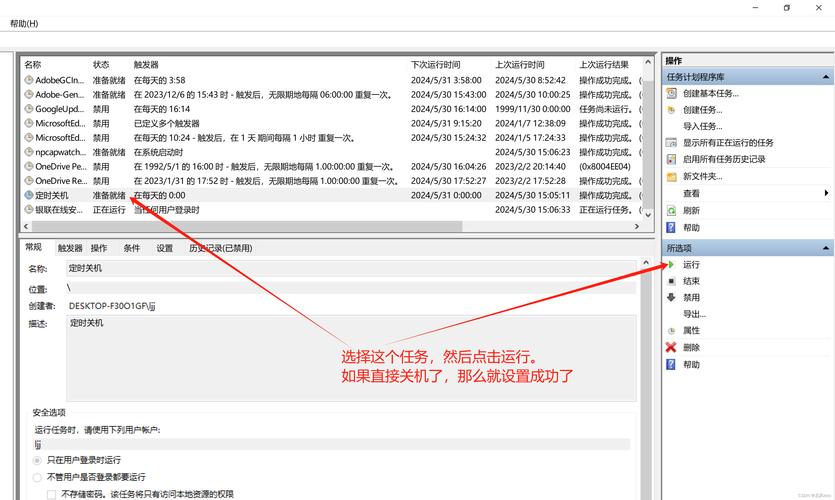This screenshot has height=500, width=835.
Task: Click the task list scroll-down arrow
Action: 648,215
